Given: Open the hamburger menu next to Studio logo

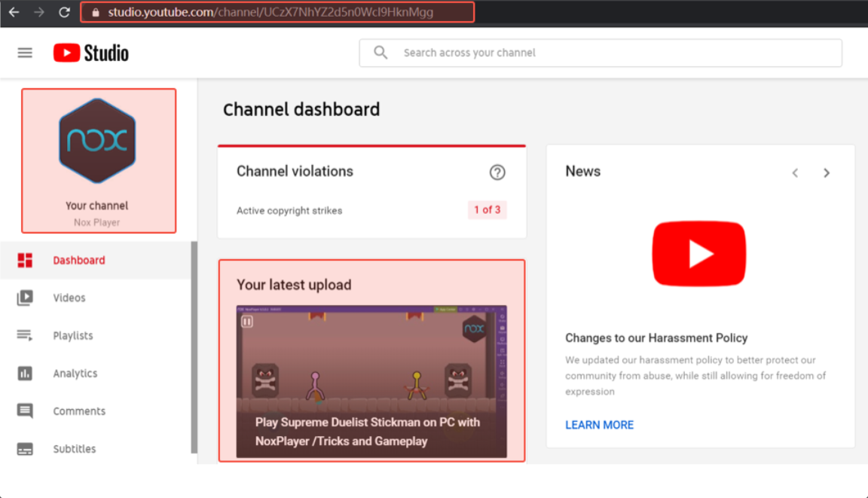Looking at the screenshot, I should click(25, 53).
